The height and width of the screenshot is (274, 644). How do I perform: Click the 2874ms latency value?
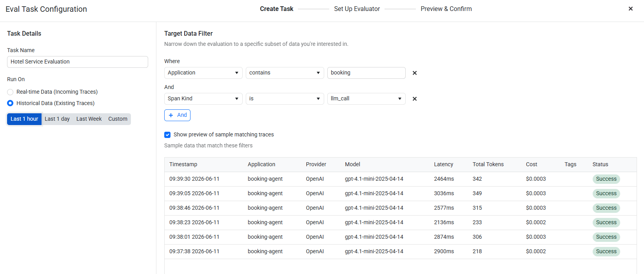pyautogui.click(x=444, y=237)
